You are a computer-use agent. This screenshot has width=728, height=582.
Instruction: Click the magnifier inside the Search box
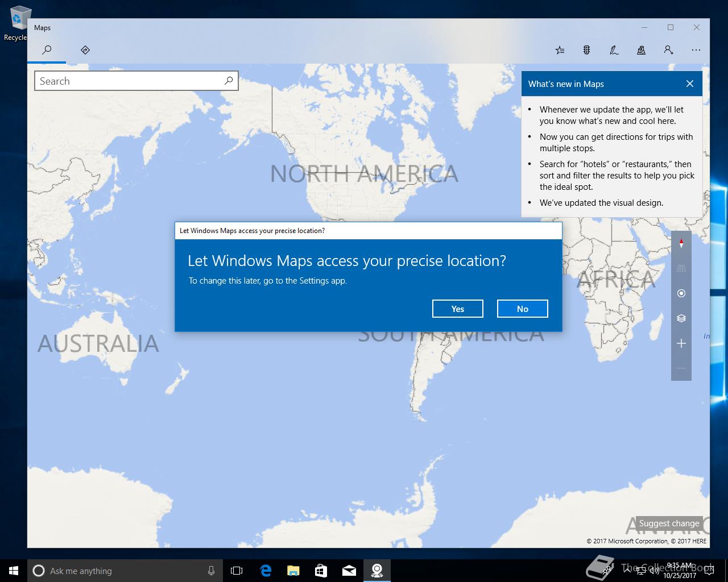[229, 81]
